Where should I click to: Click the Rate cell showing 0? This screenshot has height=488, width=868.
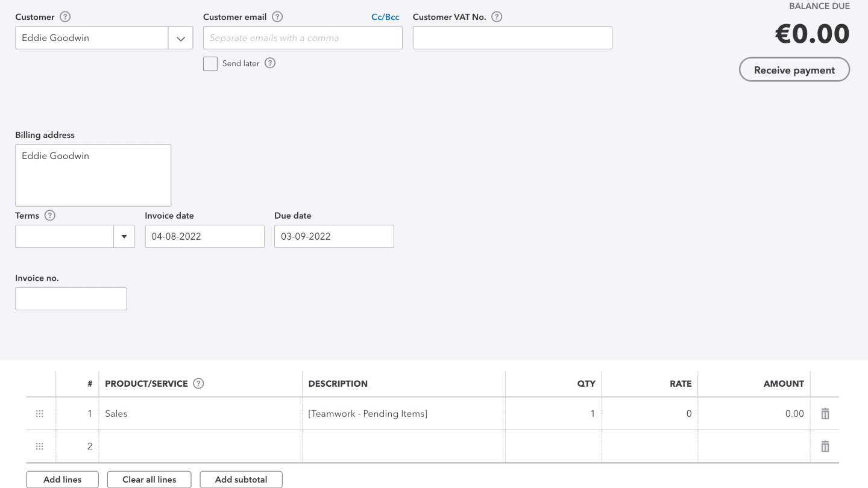click(650, 414)
